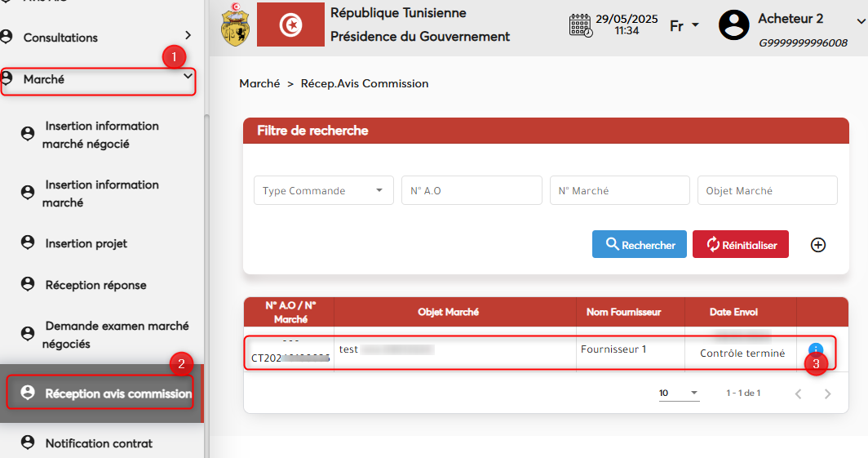Open Insertion projet menu item
868x458 pixels.
tap(86, 243)
